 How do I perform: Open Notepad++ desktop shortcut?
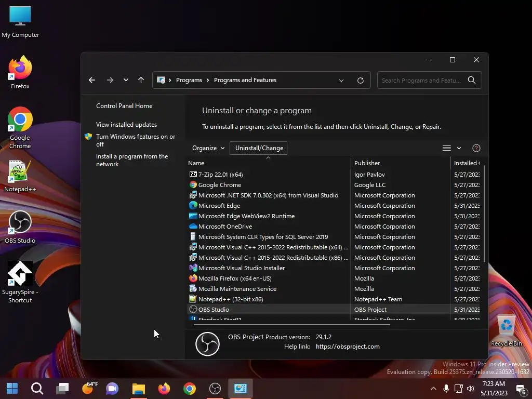[20, 176]
